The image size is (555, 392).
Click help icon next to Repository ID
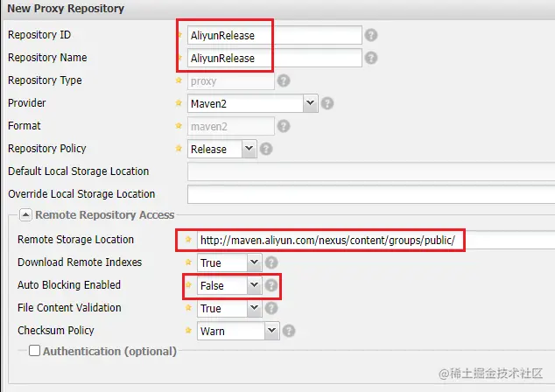[x=371, y=35]
